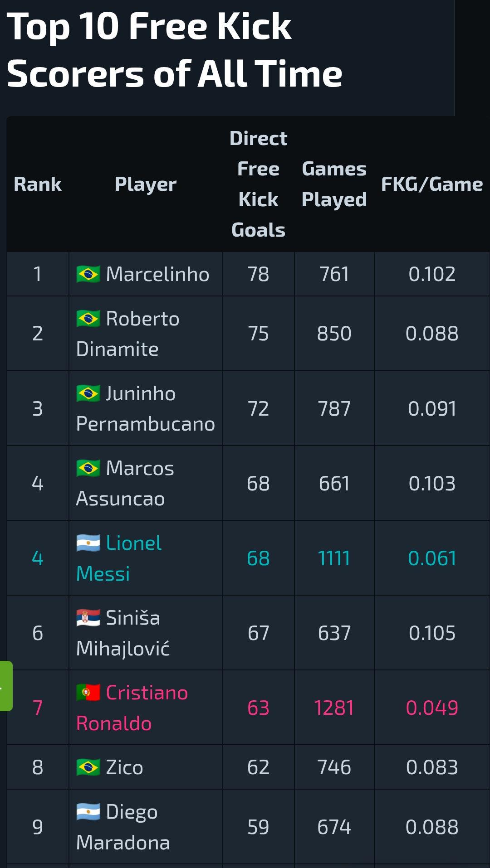Click Marcelinho's Brazil flag icon
490x868 pixels.
(88, 274)
